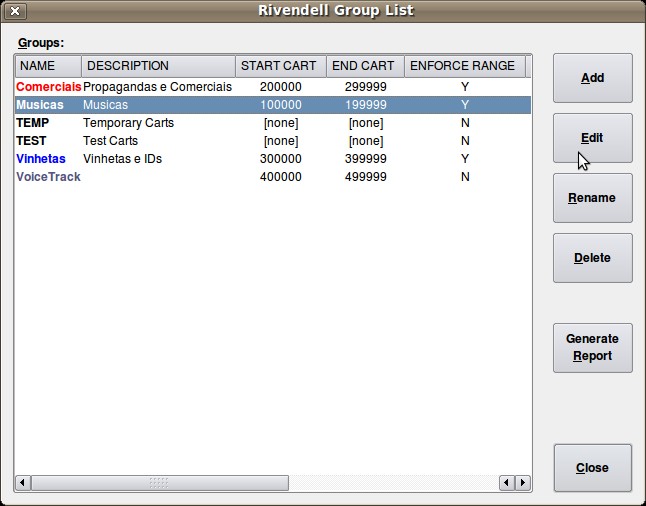The width and height of the screenshot is (646, 506).
Task: Select the Comerciais group row
Action: (48, 87)
